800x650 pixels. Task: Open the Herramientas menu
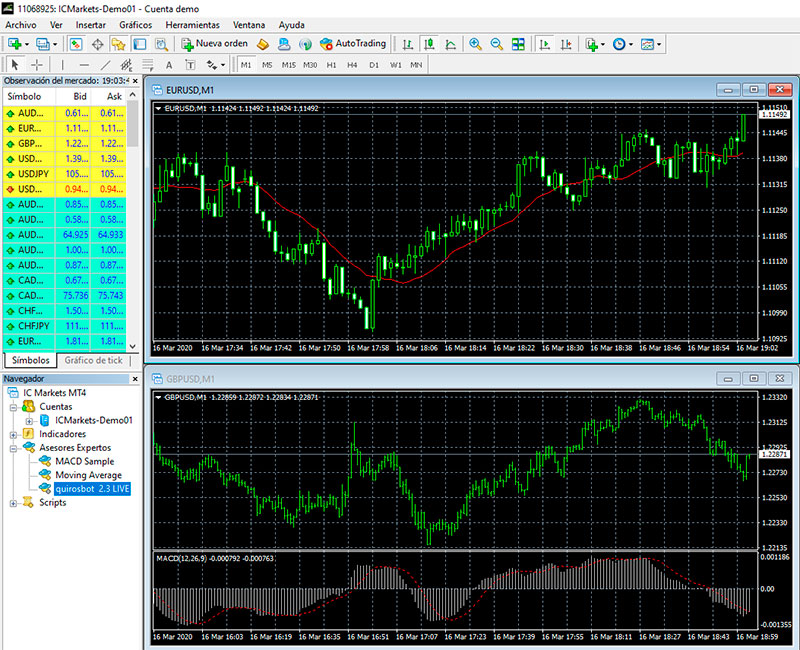pos(195,24)
